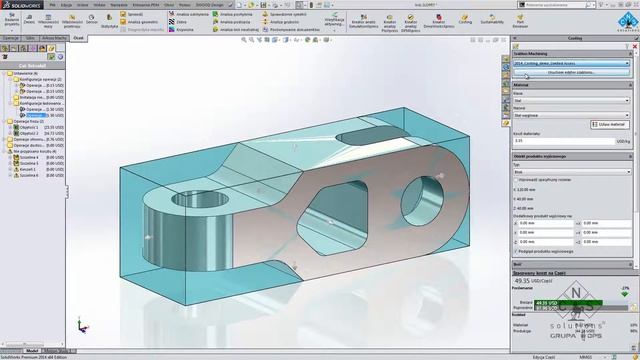This screenshot has width=640, height=360.
Task: Open the material Nazwa dropdown
Action: [x=571, y=116]
